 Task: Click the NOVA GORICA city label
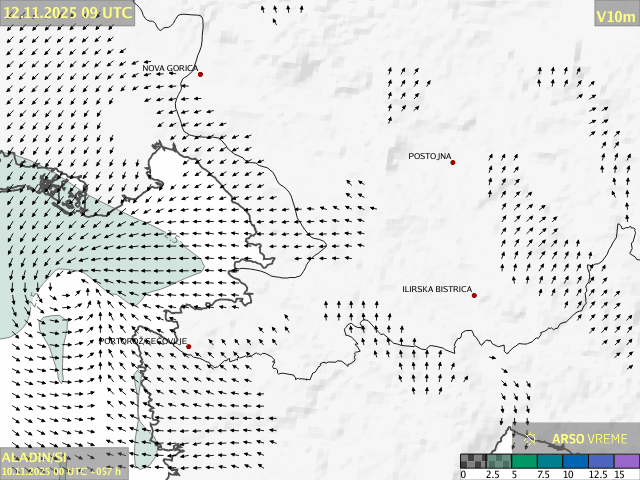[170, 68]
